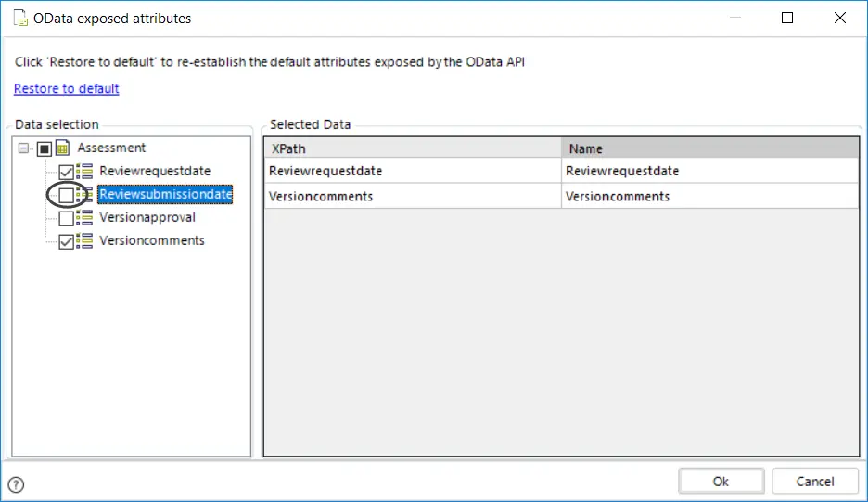Select Versionapproval tree item label

(147, 217)
